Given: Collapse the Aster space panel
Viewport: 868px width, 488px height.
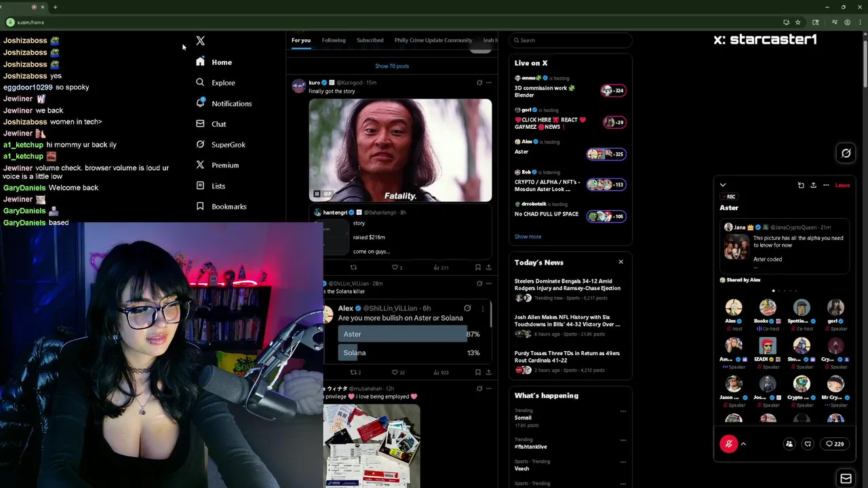Looking at the screenshot, I should 723,185.
